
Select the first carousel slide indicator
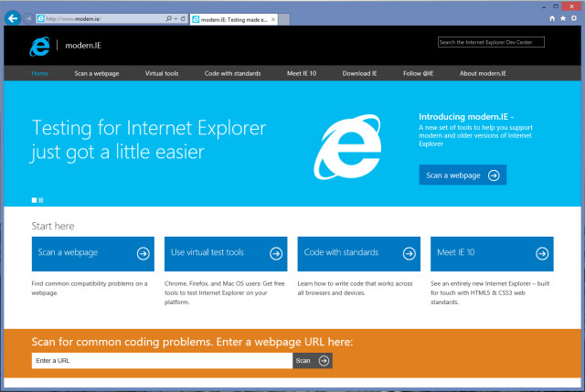(35, 200)
